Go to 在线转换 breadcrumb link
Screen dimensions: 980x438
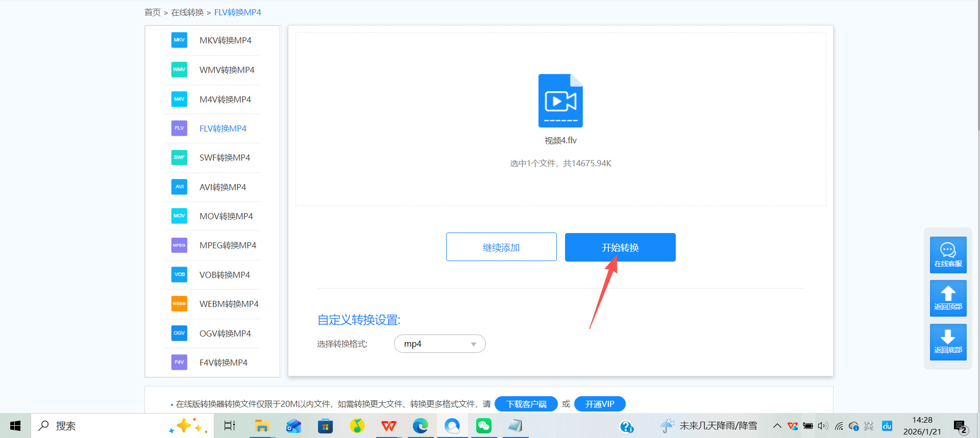187,12
